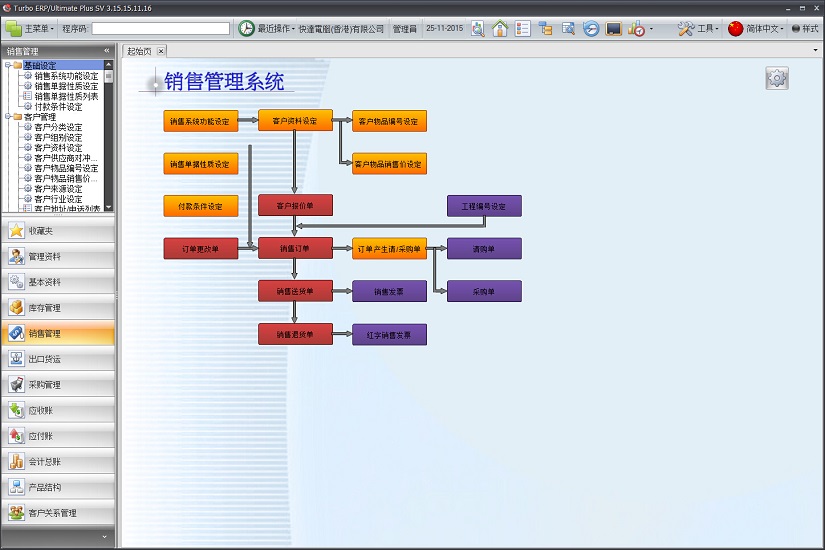Open the 简体中文 language dropdown
The image size is (825, 550).
tap(756, 28)
